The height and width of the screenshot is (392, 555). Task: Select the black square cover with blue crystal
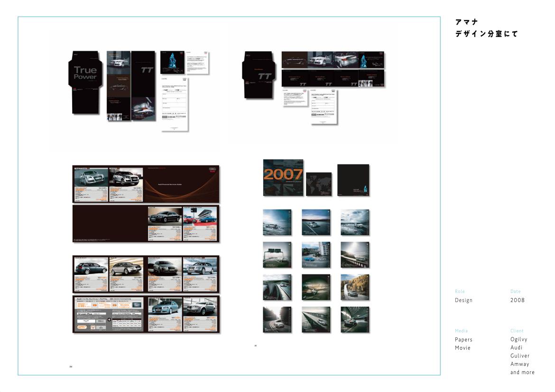pos(353,180)
